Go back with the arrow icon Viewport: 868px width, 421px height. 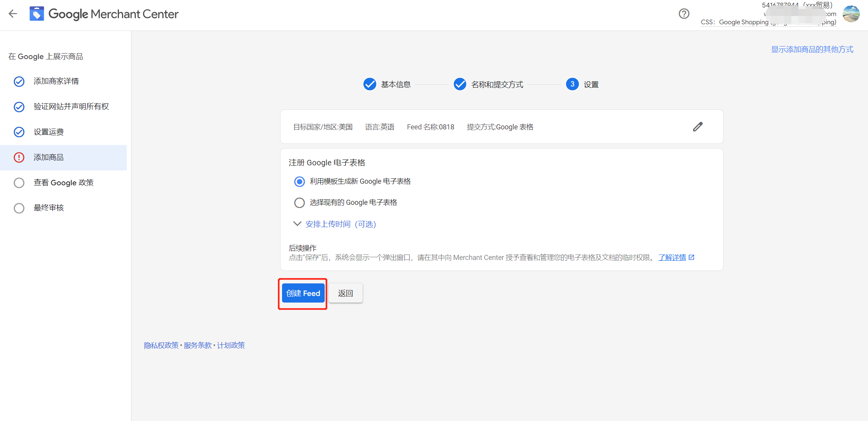(x=13, y=14)
